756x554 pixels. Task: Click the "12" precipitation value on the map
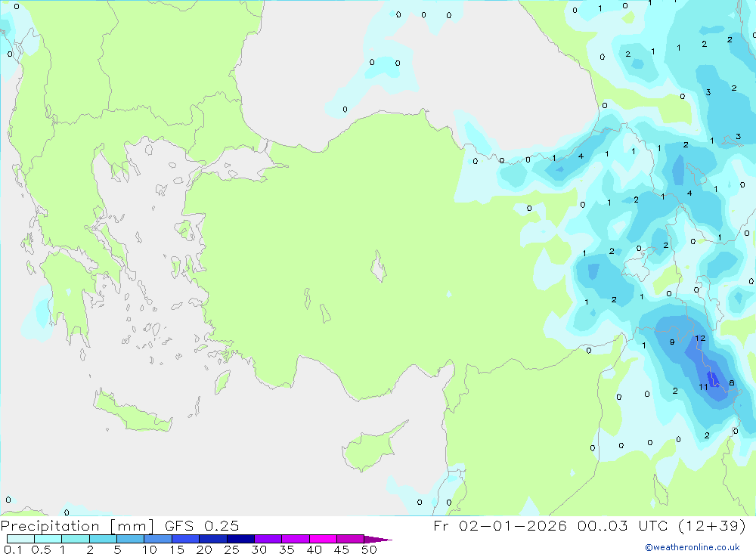pyautogui.click(x=700, y=339)
